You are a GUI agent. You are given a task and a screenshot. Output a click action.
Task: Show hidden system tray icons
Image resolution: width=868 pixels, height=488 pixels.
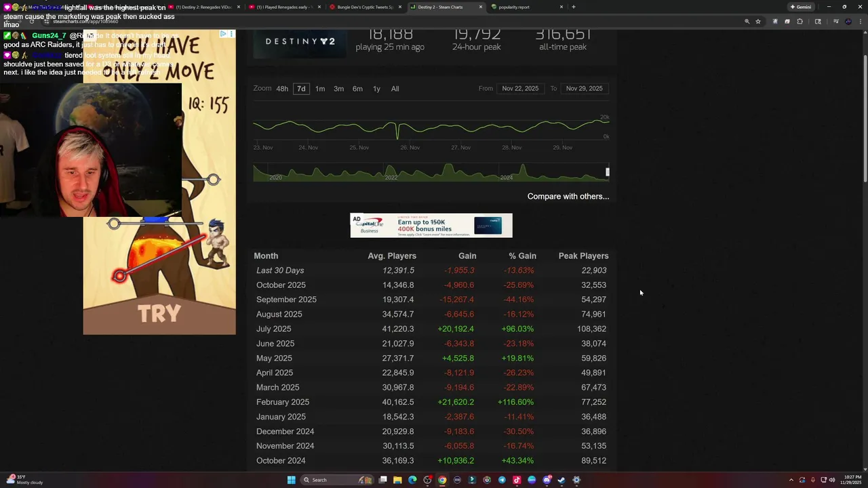tap(791, 480)
